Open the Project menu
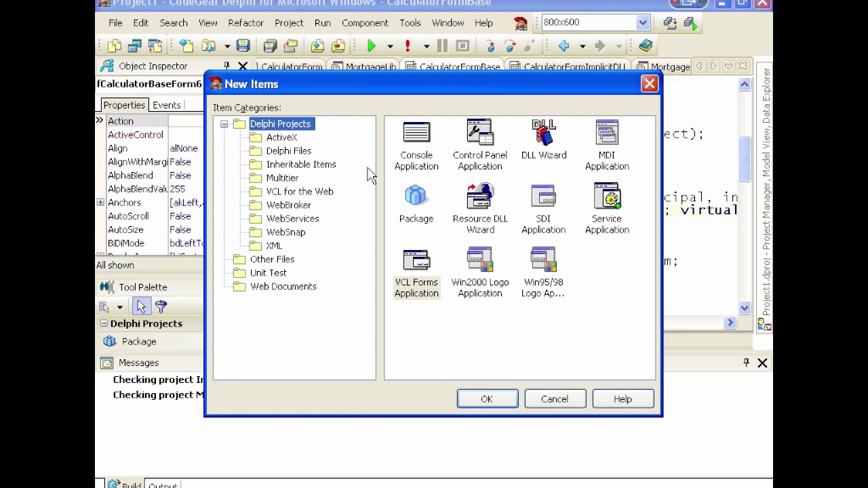Screen dimensions: 868x488 289,22
